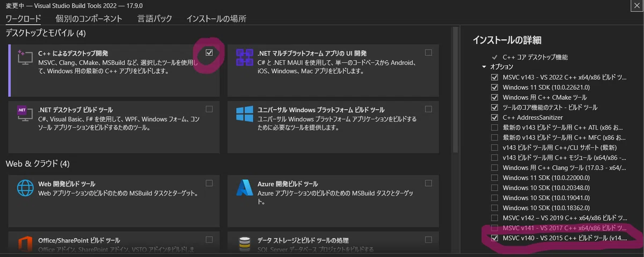Check the v143 C++ ATL option

click(x=494, y=127)
